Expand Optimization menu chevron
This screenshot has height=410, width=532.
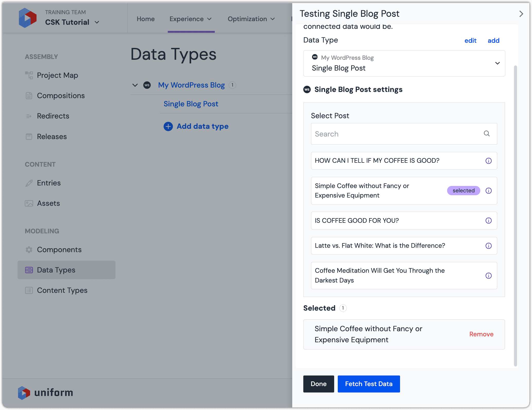pyautogui.click(x=273, y=19)
